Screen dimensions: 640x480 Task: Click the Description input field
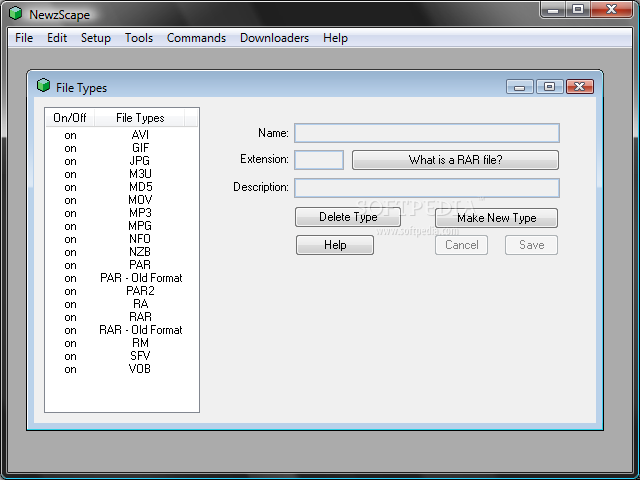coord(427,188)
